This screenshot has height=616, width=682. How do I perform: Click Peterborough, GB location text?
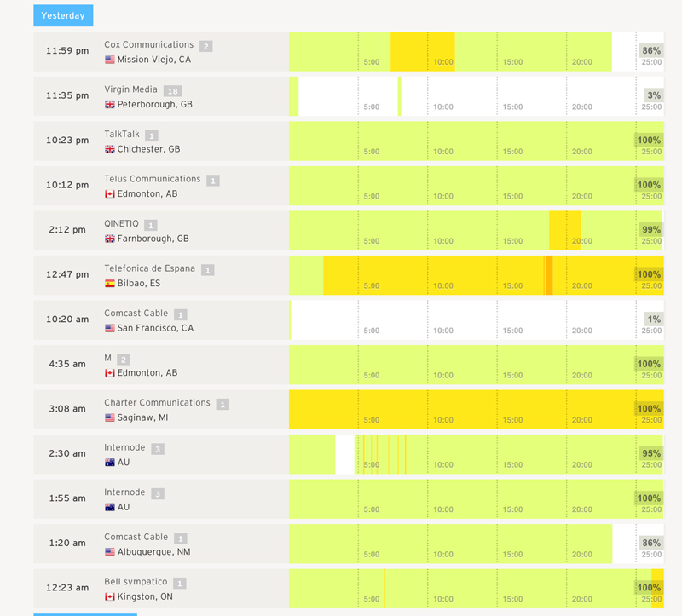(x=155, y=104)
